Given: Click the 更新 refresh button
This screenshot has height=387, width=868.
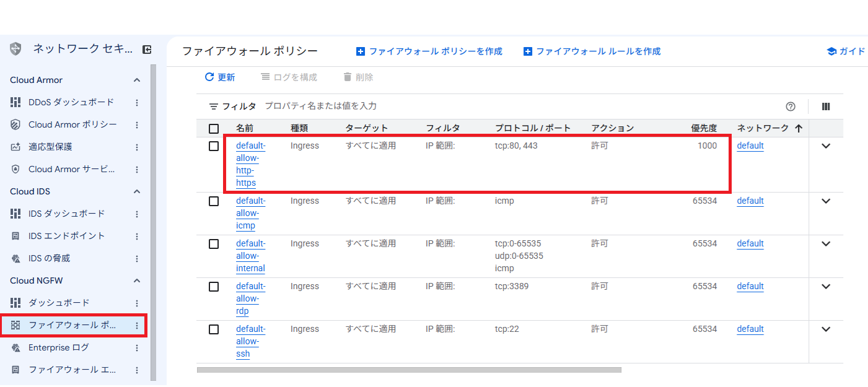Looking at the screenshot, I should click(220, 77).
